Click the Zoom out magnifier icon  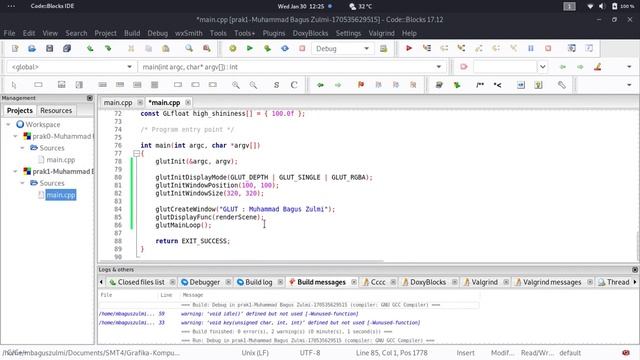pyautogui.click(x=253, y=85)
